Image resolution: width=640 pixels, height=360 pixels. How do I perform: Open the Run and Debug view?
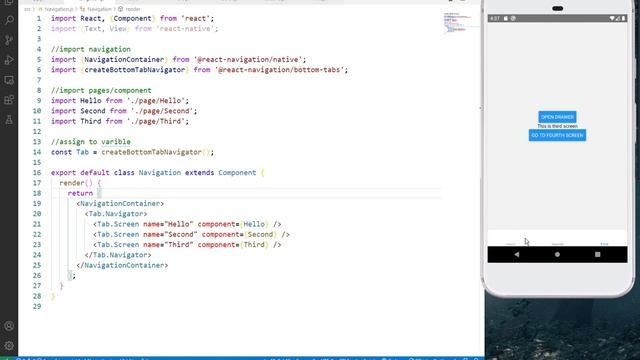point(9,60)
